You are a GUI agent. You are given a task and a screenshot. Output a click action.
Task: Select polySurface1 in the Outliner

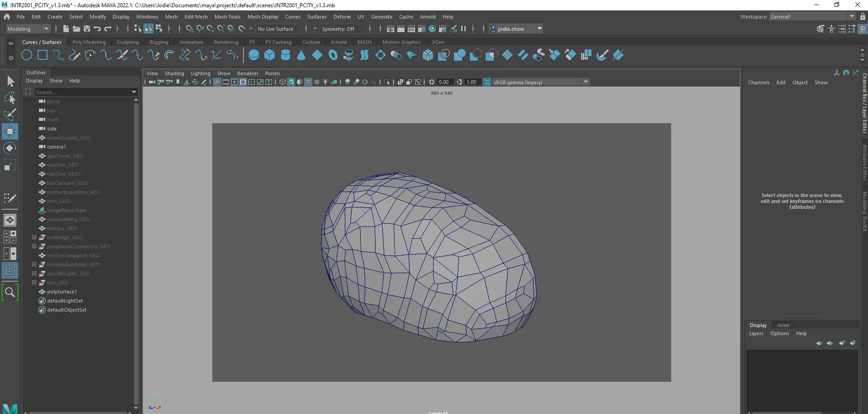pos(62,292)
